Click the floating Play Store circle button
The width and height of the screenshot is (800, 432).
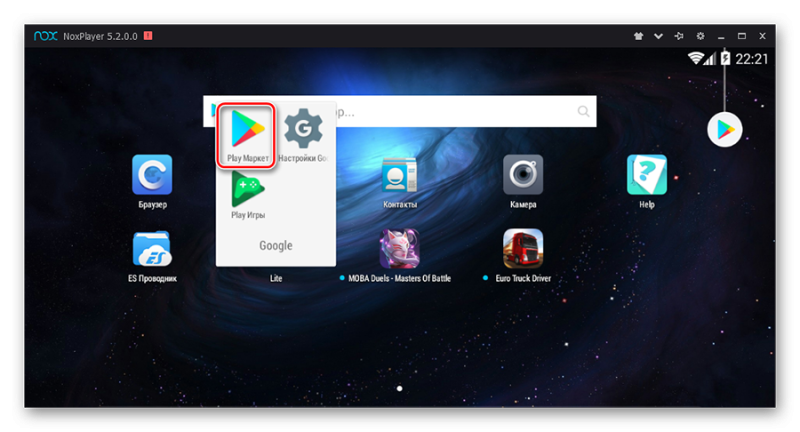pyautogui.click(x=724, y=130)
